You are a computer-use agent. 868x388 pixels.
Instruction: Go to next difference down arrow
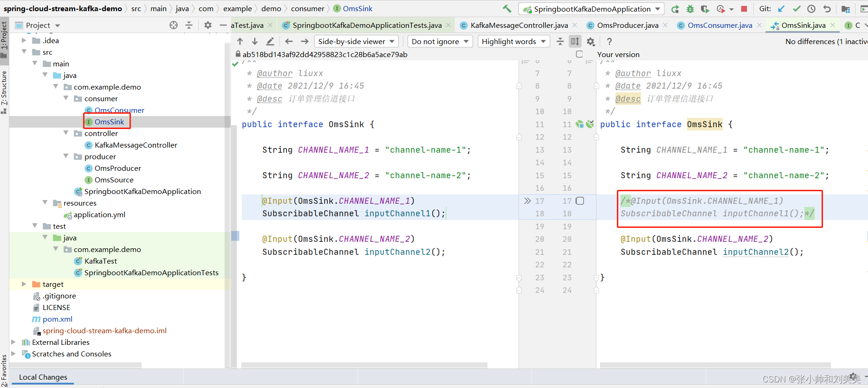[x=255, y=41]
